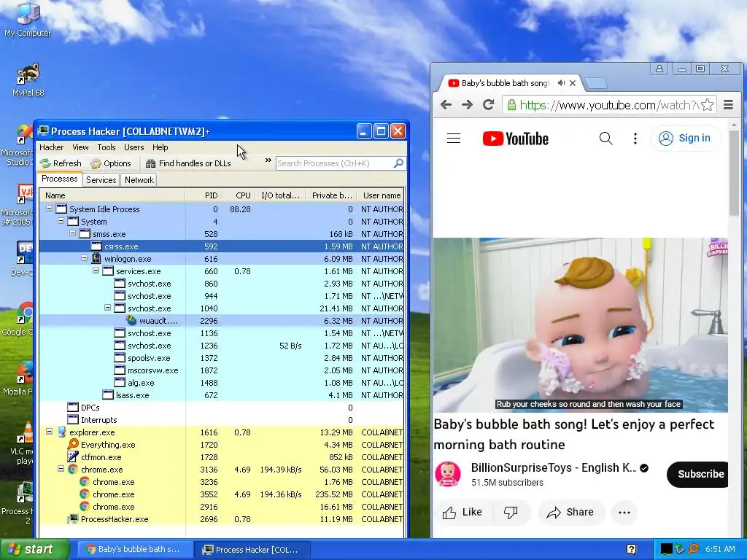This screenshot has height=560, width=747.
Task: Click the YouTube Sign in button
Action: (684, 138)
